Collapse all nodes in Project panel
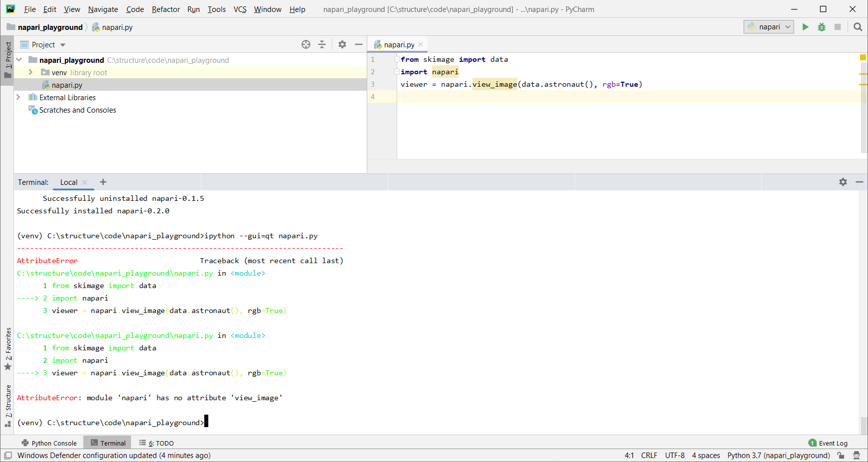868x462 pixels. [x=322, y=44]
